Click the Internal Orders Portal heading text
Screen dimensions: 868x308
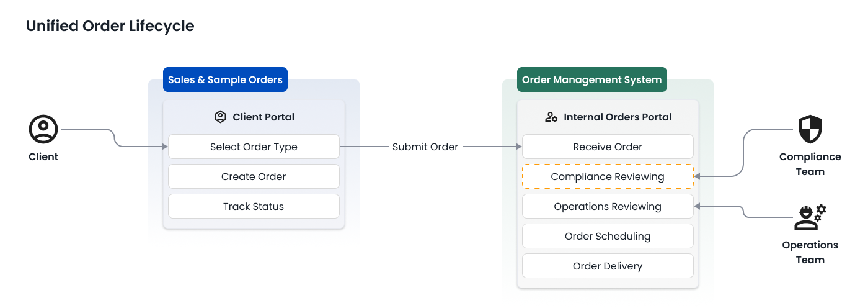tap(618, 117)
